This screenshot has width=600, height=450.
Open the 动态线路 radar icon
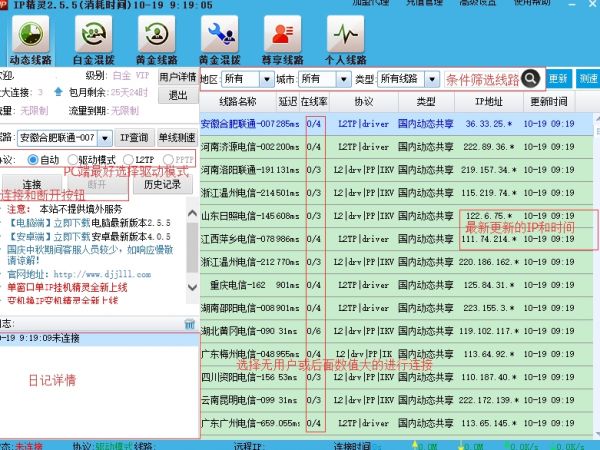click(x=30, y=34)
